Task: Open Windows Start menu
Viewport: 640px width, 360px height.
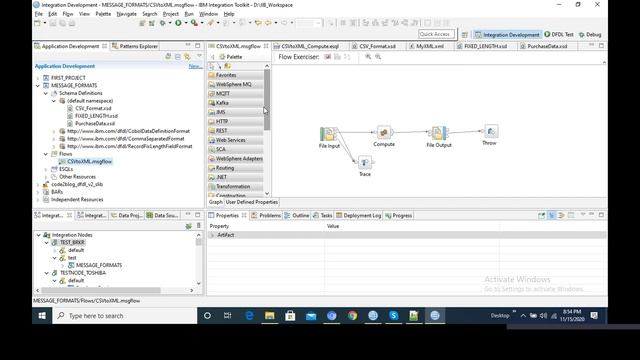Action: click(x=42, y=316)
